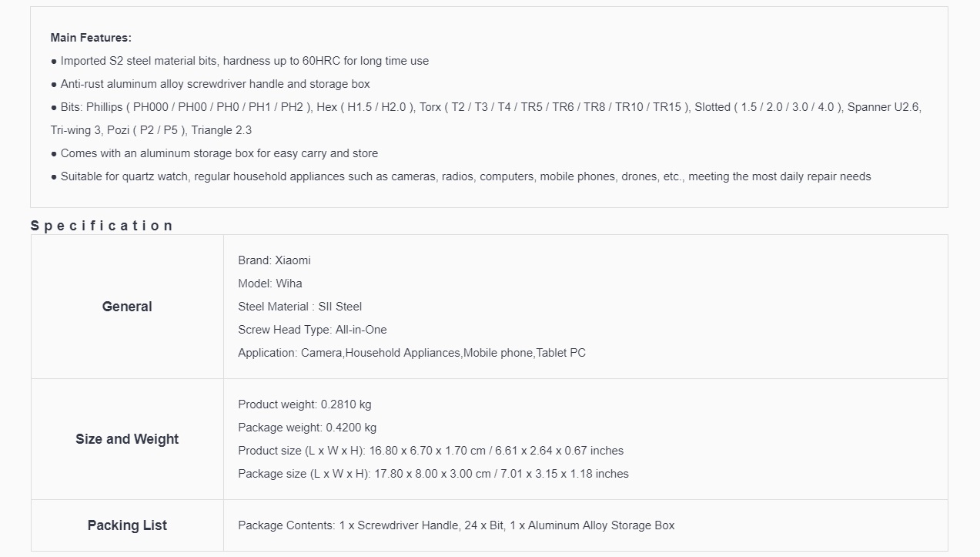Click the Brand: Xiaomi text
This screenshot has height=557, width=980.
click(x=274, y=260)
